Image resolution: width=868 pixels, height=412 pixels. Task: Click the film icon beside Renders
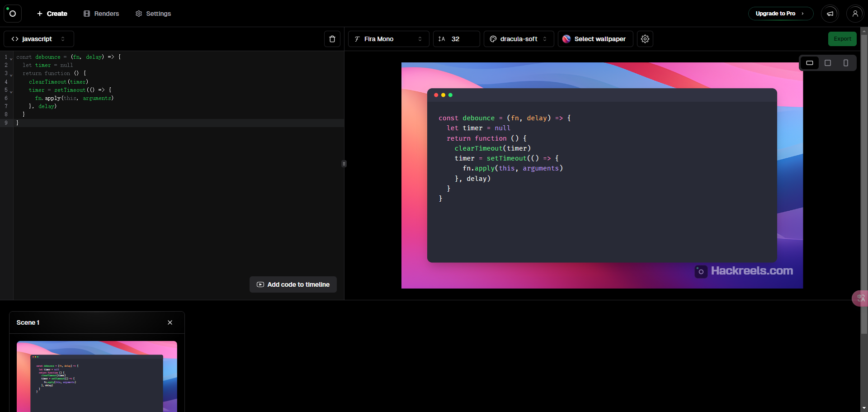tap(87, 14)
